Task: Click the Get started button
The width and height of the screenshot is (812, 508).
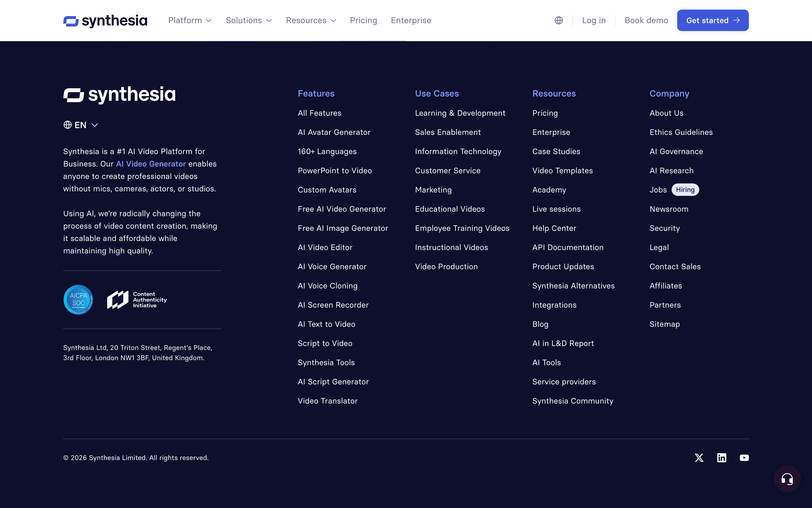Action: [x=713, y=20]
